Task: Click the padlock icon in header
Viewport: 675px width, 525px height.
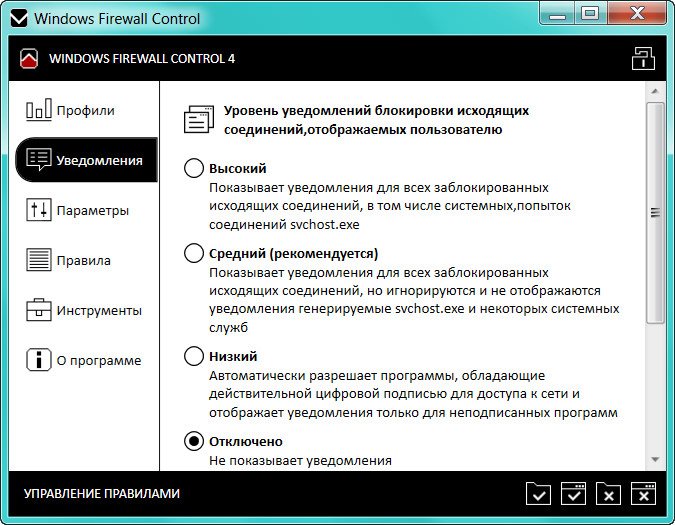Action: (x=643, y=58)
